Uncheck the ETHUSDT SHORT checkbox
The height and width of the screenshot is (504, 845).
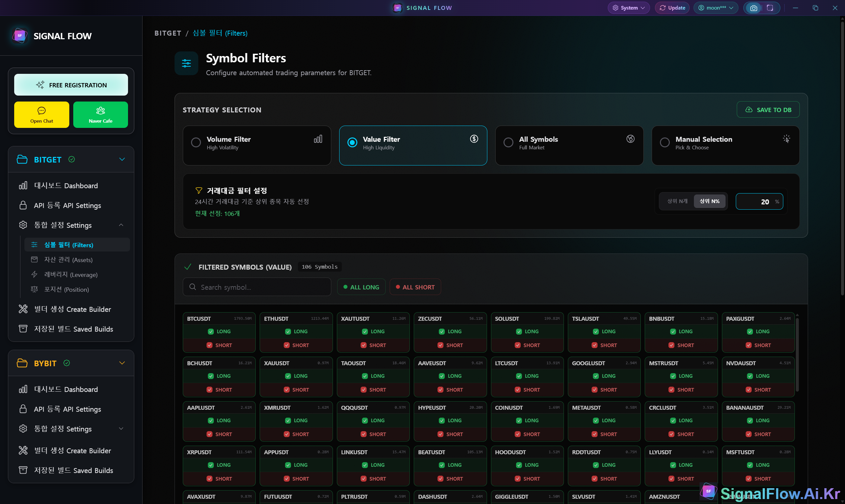point(286,345)
